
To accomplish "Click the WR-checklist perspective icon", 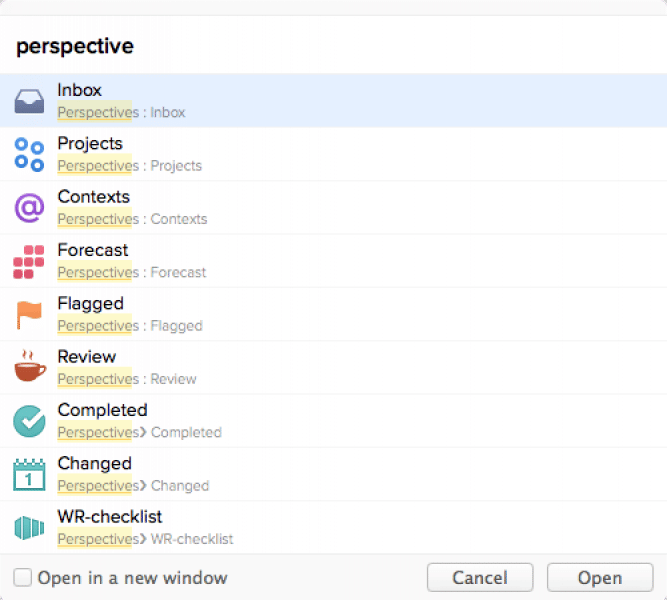I will [x=29, y=528].
